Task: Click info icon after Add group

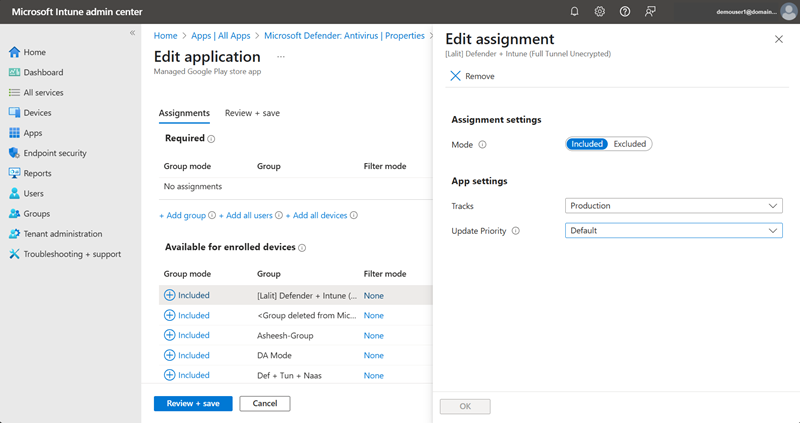Action: (212, 215)
